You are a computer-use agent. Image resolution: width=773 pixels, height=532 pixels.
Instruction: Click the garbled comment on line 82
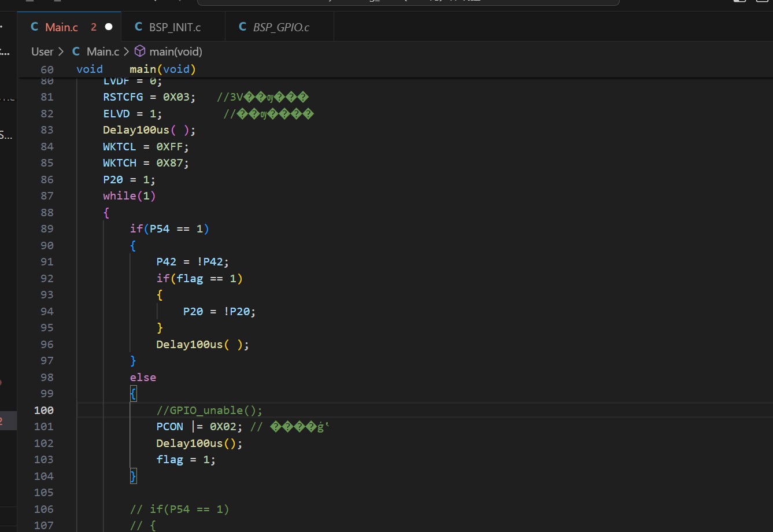(269, 113)
